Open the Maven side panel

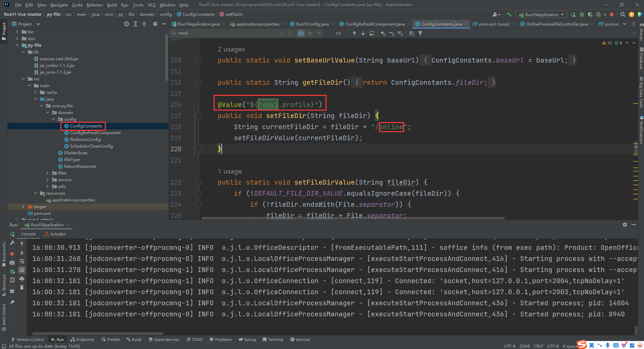point(641,32)
